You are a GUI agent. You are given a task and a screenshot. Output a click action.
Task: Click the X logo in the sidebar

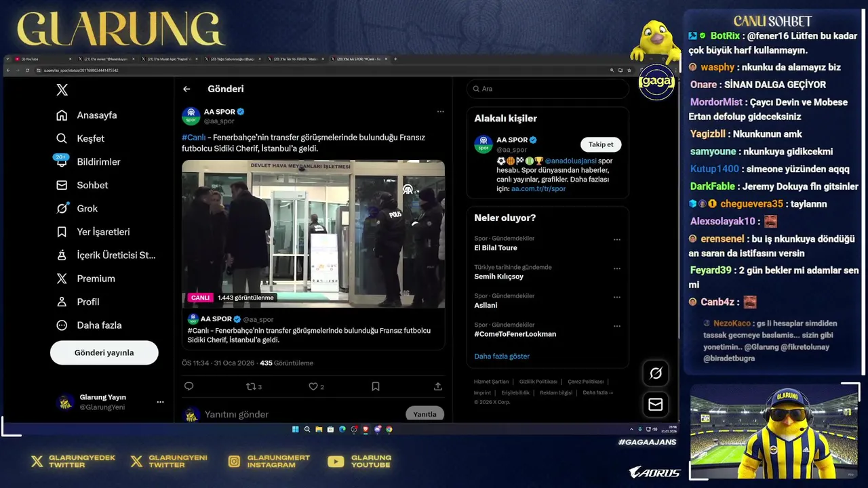[x=62, y=90]
